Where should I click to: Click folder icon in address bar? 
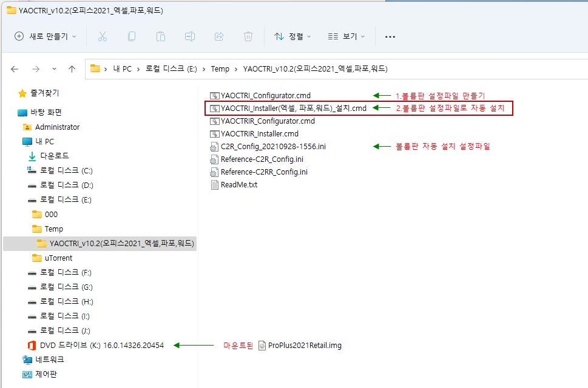(95, 69)
